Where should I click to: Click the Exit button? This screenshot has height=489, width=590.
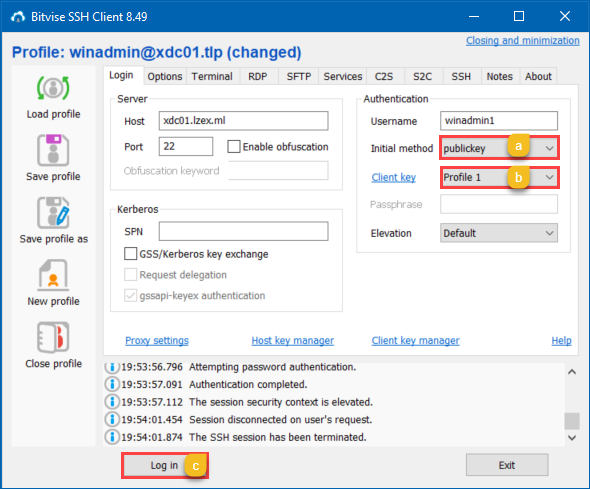click(507, 465)
